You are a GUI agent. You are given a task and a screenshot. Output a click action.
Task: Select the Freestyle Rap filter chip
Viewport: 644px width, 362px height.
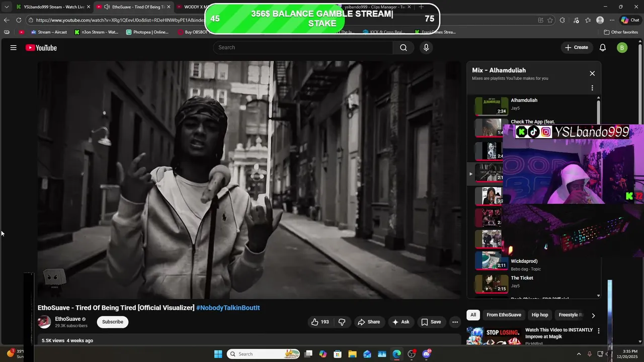click(570, 315)
